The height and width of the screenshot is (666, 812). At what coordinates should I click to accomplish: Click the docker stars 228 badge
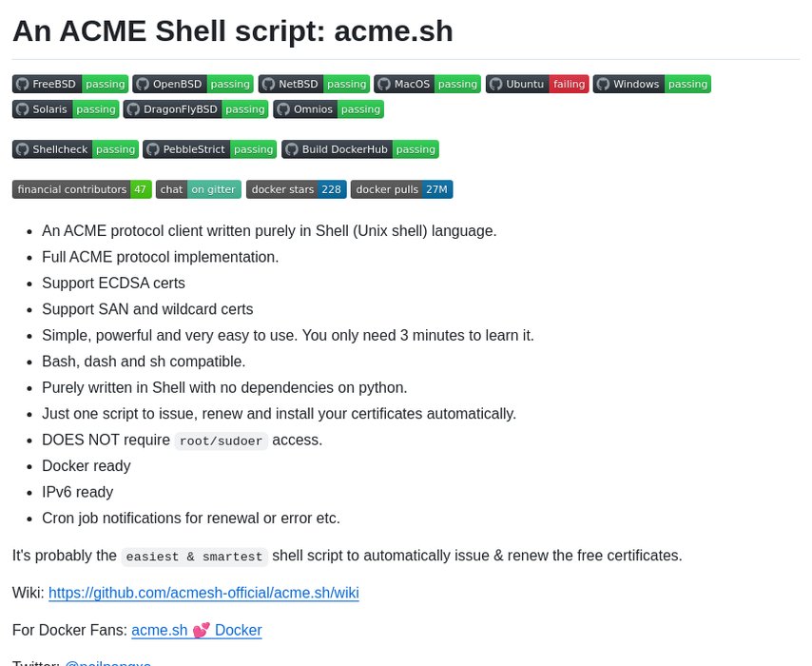pos(296,189)
